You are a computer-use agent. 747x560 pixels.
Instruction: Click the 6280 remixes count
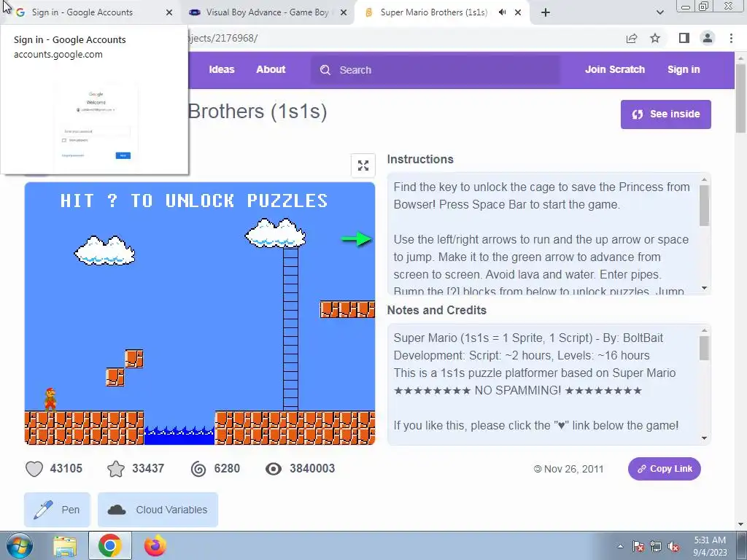[x=227, y=469]
